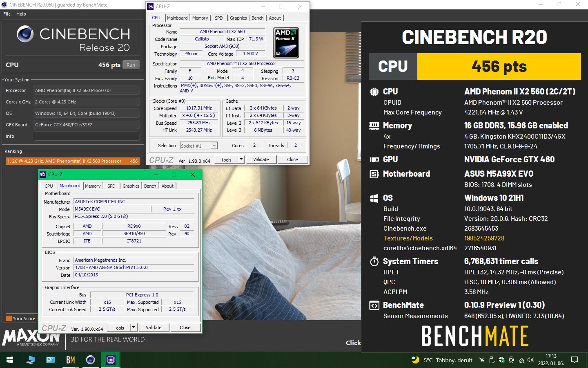588x368 pixels.
Task: Click the Meet Now camera tray icon
Action: (x=511, y=360)
